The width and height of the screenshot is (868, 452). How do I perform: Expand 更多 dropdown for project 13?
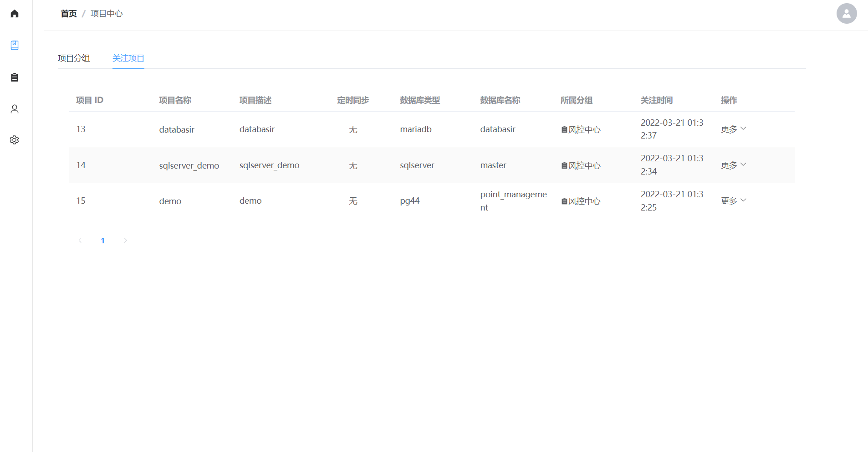click(x=733, y=129)
